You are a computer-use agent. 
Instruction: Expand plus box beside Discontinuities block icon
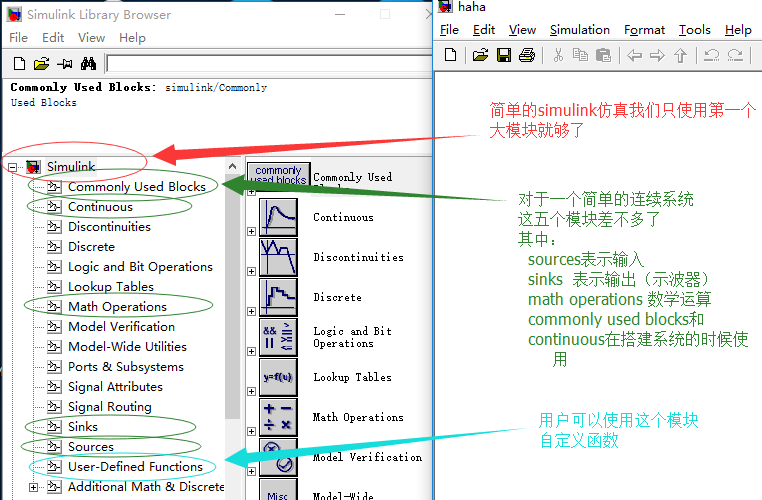[x=251, y=271]
